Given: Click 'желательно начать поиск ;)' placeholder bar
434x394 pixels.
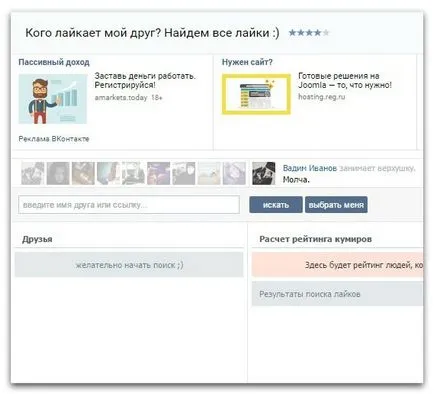Looking at the screenshot, I should point(129,265).
